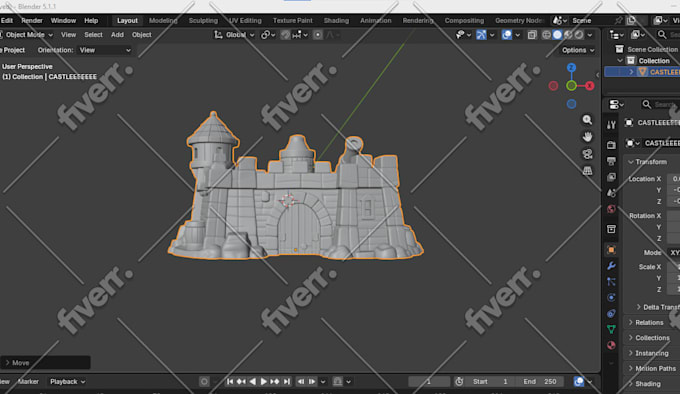This screenshot has height=394, width=680.
Task: Open the Collection properties tab
Action: click(x=611, y=229)
